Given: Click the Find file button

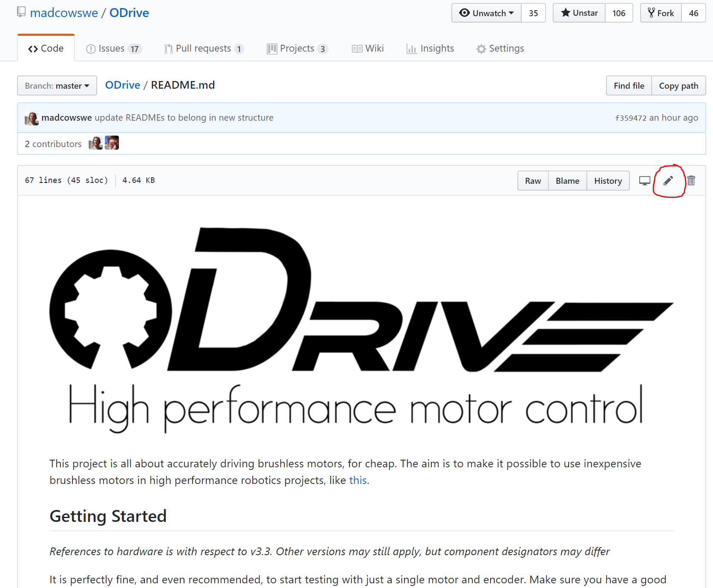Looking at the screenshot, I should pos(629,86).
